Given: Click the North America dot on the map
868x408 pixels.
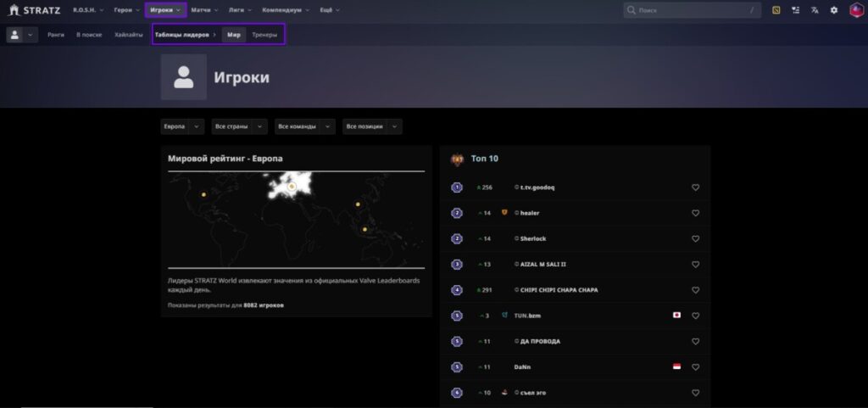Looking at the screenshot, I should pyautogui.click(x=203, y=194).
